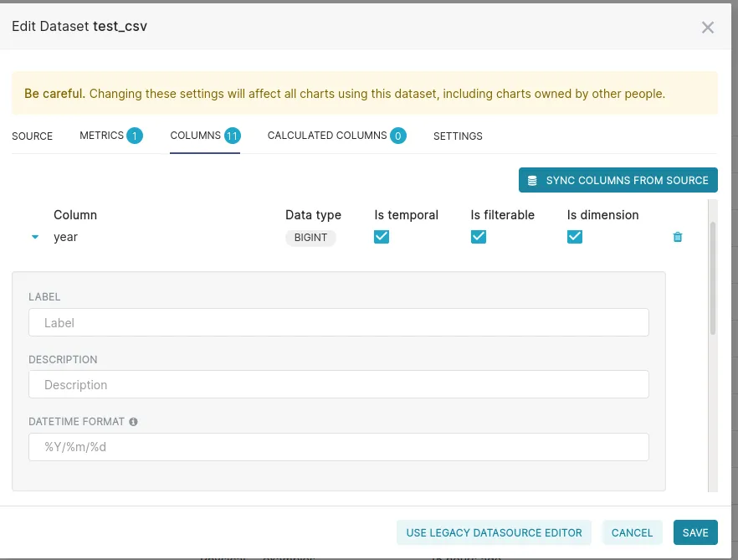This screenshot has height=560, width=738.
Task: Focus the Description text field
Action: [338, 385]
